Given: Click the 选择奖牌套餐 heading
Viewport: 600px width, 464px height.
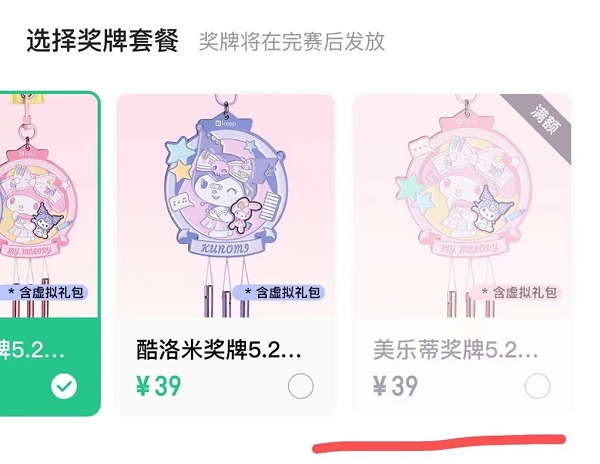Looking at the screenshot, I should click(x=103, y=41).
